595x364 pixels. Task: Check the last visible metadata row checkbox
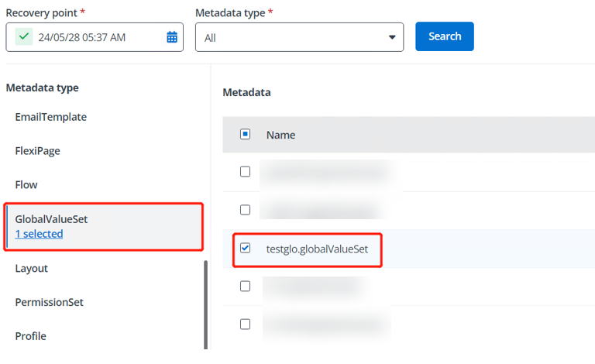point(246,325)
